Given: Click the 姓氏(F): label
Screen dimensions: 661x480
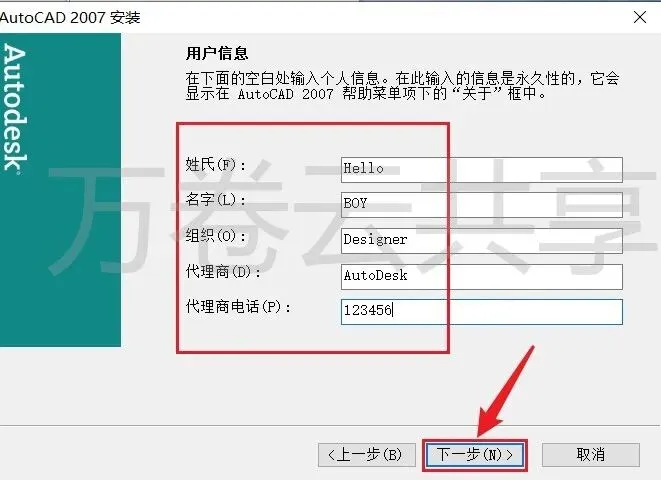Looking at the screenshot, I should click(215, 164).
